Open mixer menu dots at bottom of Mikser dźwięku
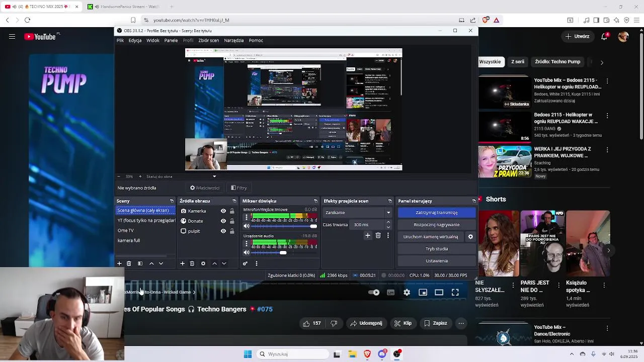Viewport: 644px width, 362px height. click(256, 263)
